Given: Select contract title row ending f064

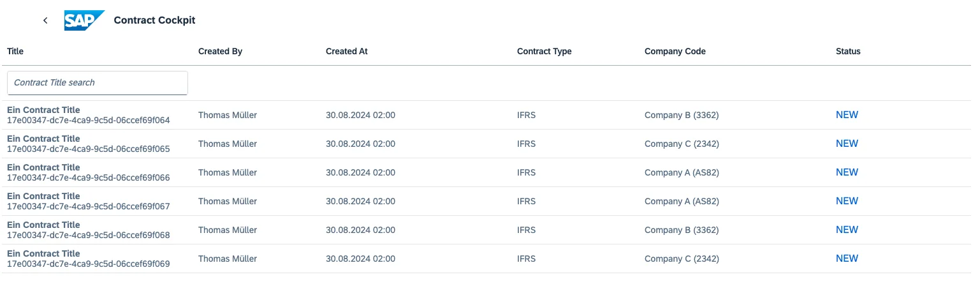Looking at the screenshot, I should pyautogui.click(x=43, y=110).
